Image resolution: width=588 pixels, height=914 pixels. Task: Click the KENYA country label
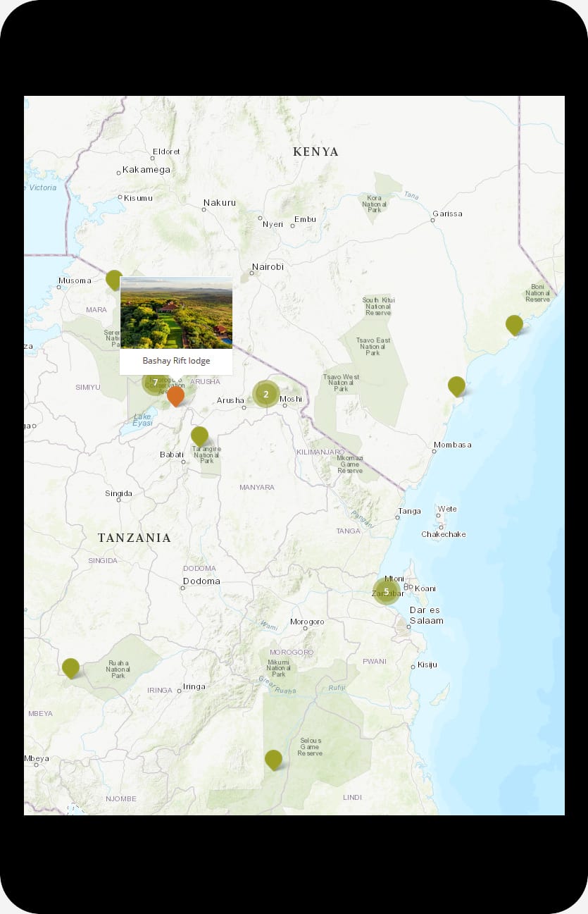coord(315,152)
